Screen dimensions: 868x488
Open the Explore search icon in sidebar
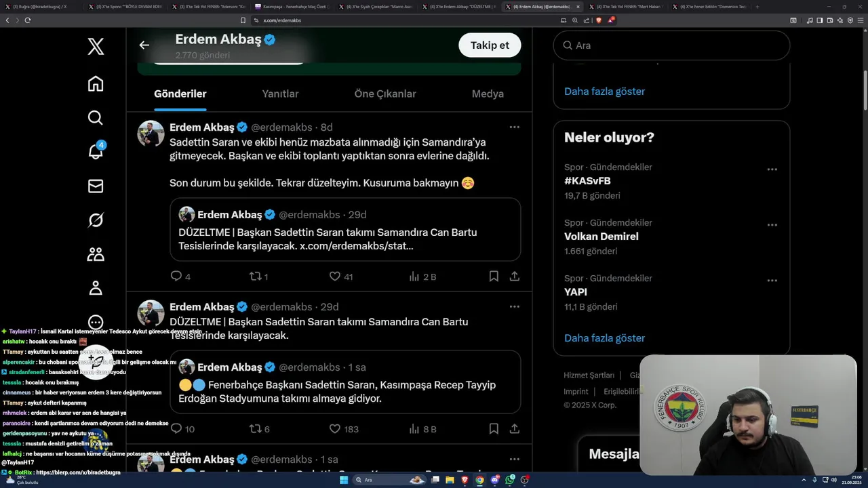[96, 118]
